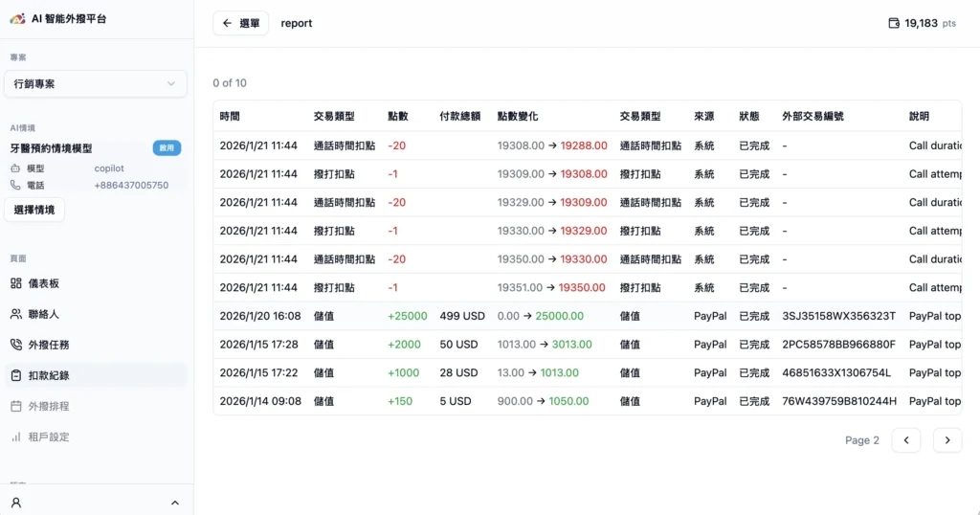Click transaction ID 76W439759B810244H
980x515 pixels.
click(839, 401)
